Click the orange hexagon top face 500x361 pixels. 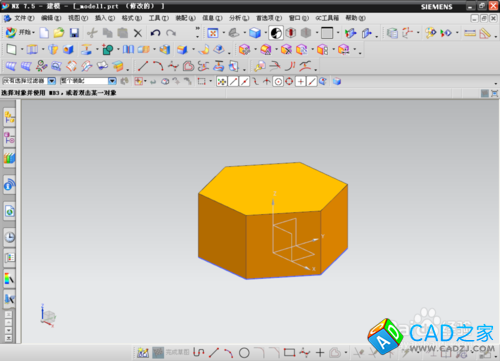click(x=273, y=187)
